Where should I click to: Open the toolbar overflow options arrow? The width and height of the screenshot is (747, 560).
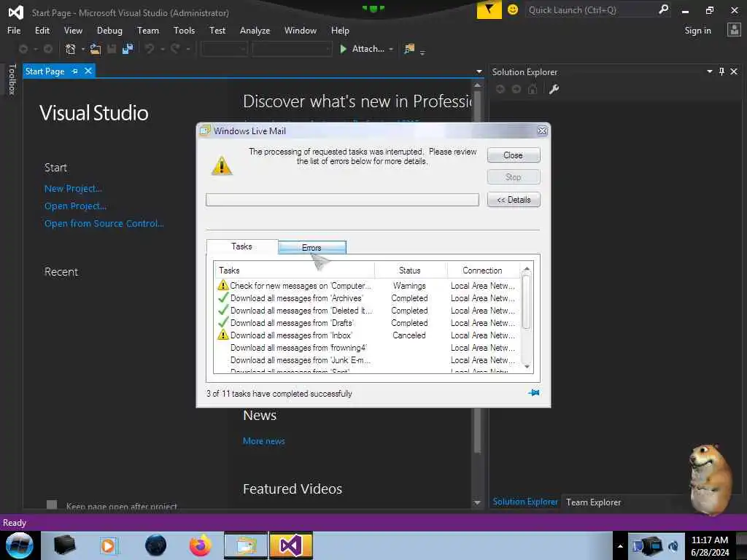pos(422,52)
